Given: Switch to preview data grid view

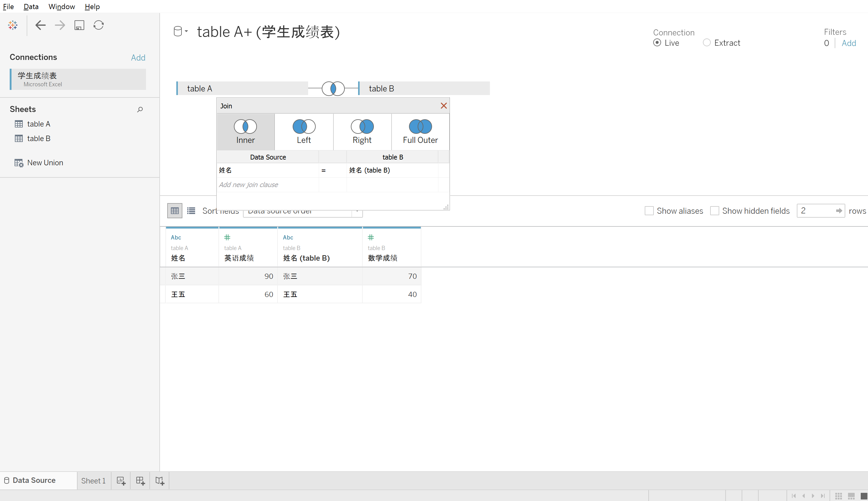Looking at the screenshot, I should tap(175, 211).
